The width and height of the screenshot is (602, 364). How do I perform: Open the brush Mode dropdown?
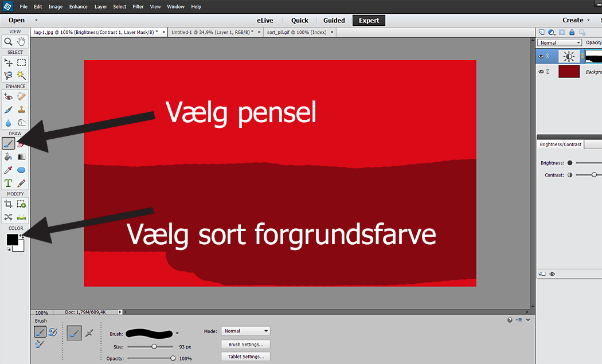pos(245,331)
